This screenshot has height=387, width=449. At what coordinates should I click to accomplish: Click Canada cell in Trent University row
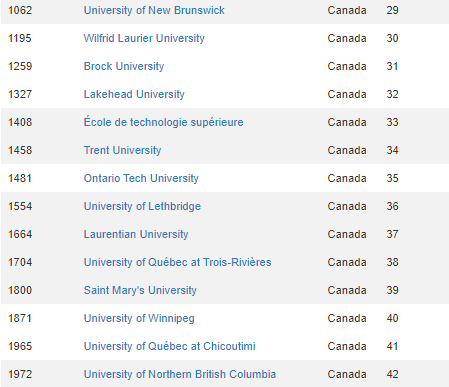(x=347, y=150)
